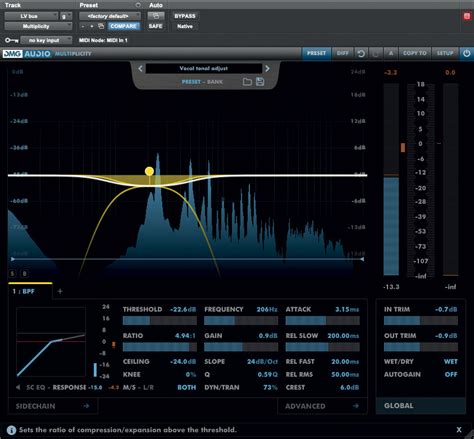
Task: Select the 1 : BPF band tab
Action: (30, 291)
